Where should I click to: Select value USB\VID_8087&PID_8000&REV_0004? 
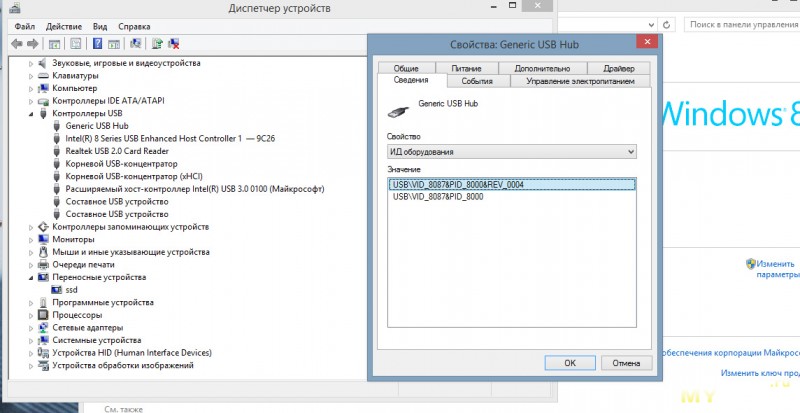pyautogui.click(x=512, y=184)
